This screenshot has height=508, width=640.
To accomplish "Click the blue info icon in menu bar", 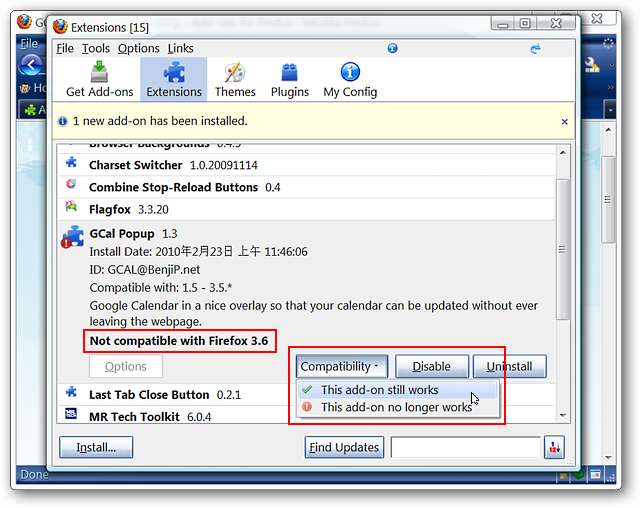I will 392,48.
